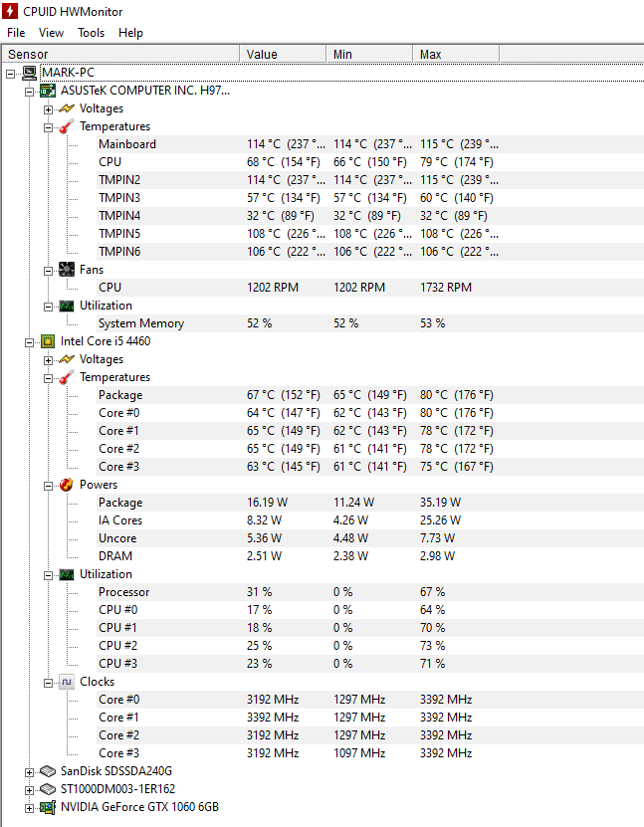Open the Help menu
This screenshot has width=644, height=827.
pos(130,33)
